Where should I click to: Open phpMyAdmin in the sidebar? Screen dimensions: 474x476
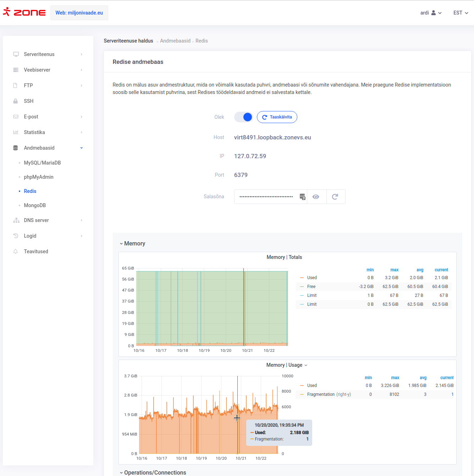pyautogui.click(x=39, y=177)
